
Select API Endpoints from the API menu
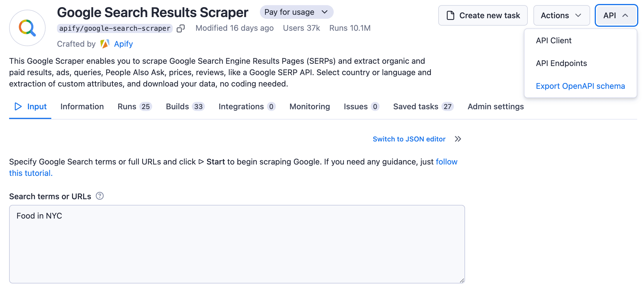561,63
